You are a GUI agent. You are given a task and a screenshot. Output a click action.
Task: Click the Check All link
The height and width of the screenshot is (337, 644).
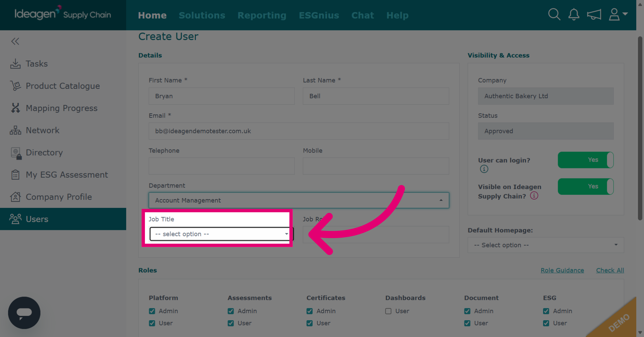(610, 270)
